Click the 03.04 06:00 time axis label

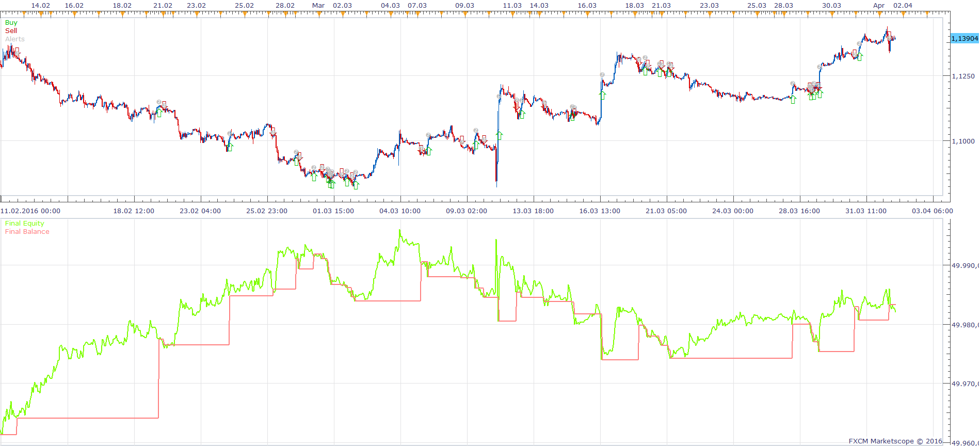click(933, 211)
